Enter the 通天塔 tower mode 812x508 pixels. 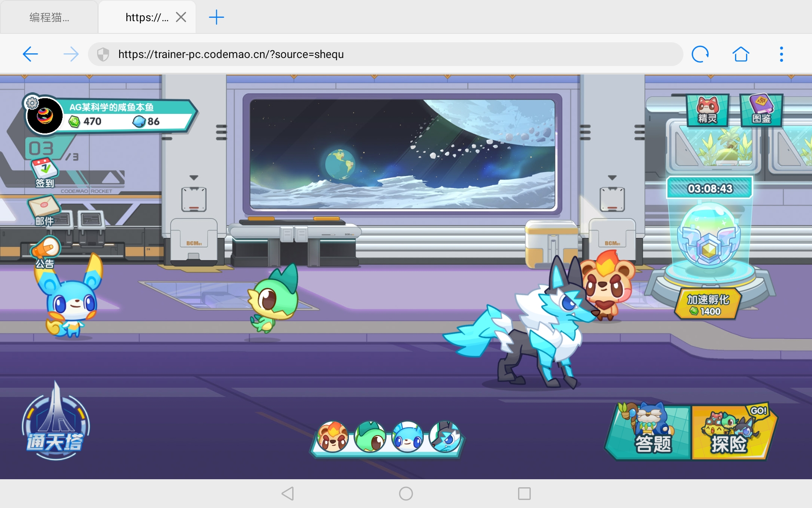coord(55,421)
